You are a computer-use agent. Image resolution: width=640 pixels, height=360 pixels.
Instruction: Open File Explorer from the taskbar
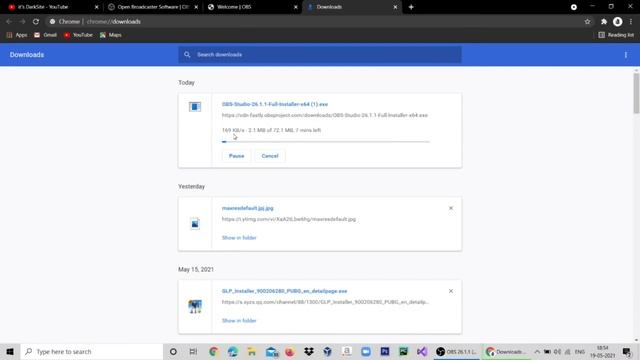pos(252,351)
